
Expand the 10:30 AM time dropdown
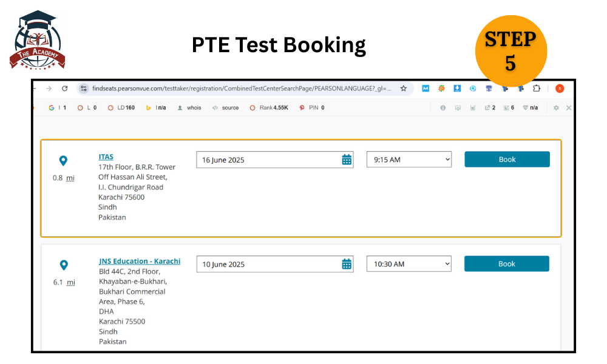409,264
